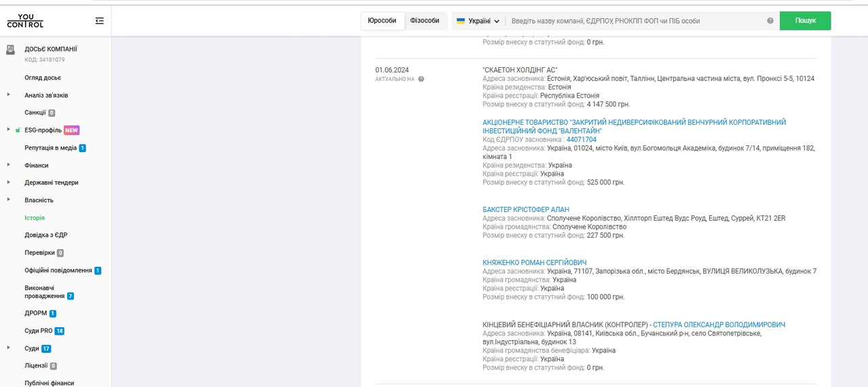The width and height of the screenshot is (868, 387).
Task: Click the Ukraine flag icon
Action: pos(461,21)
